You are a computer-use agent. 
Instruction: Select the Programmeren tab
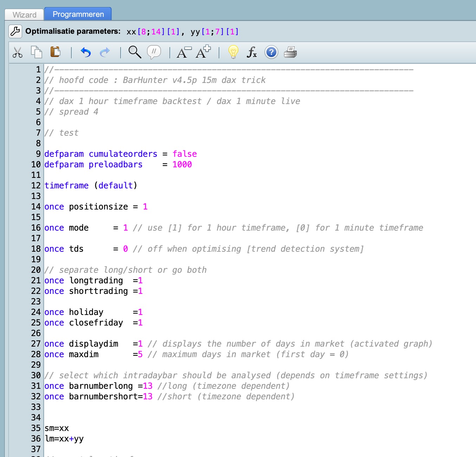coord(78,14)
